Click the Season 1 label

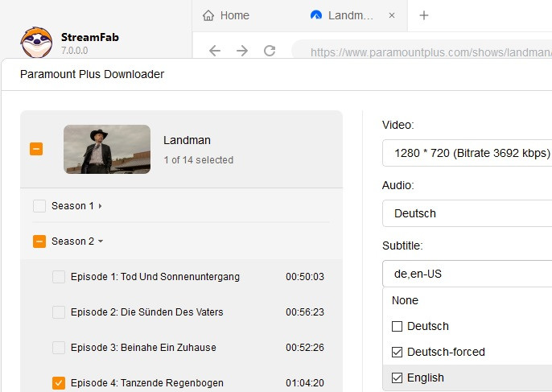(72, 206)
